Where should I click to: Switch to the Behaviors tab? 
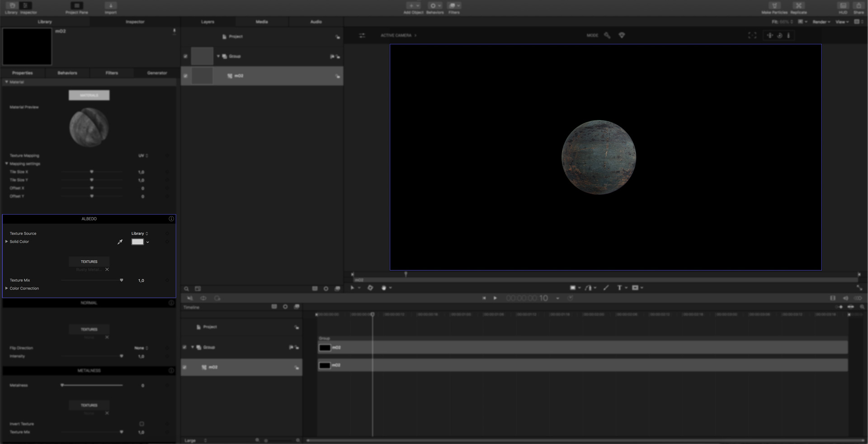point(67,73)
